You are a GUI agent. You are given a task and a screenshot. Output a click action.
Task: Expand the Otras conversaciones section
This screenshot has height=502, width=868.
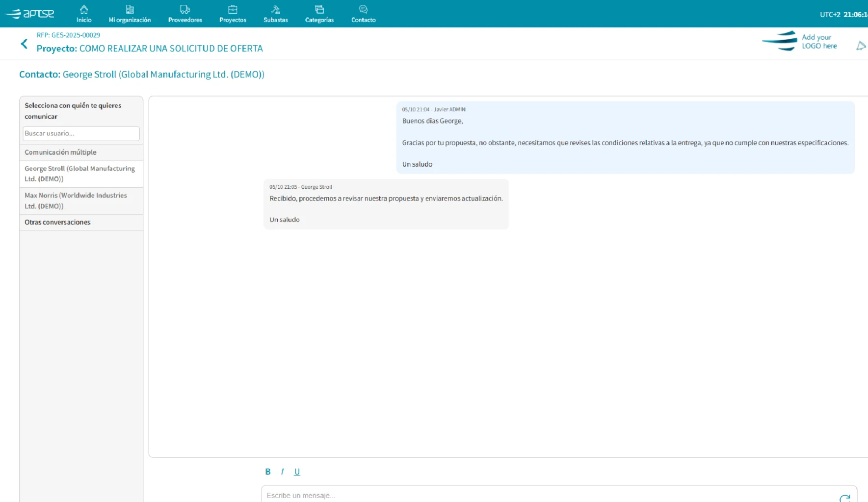point(57,222)
